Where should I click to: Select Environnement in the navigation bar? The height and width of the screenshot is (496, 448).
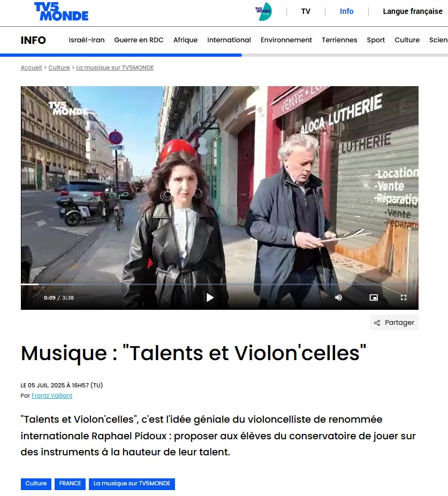(286, 40)
